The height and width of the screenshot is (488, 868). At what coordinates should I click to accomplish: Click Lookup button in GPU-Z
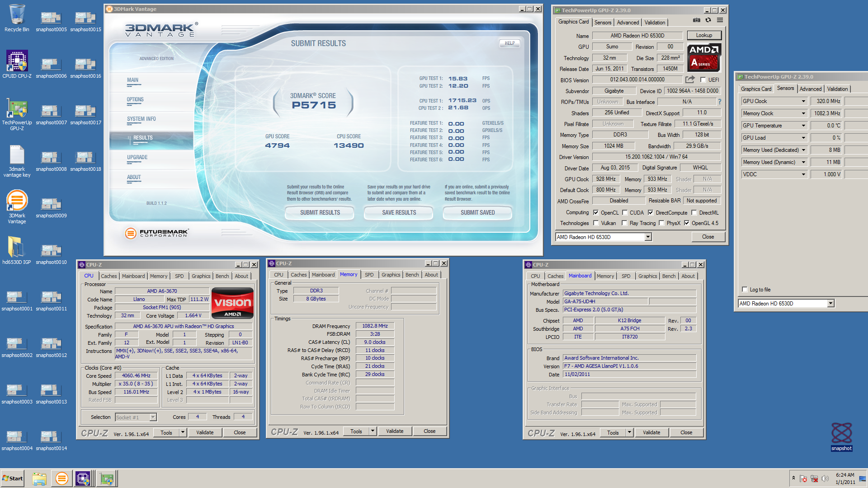pyautogui.click(x=704, y=35)
